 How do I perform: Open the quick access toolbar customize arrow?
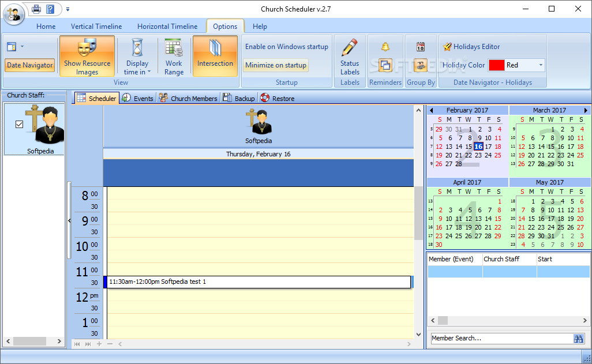pos(68,9)
